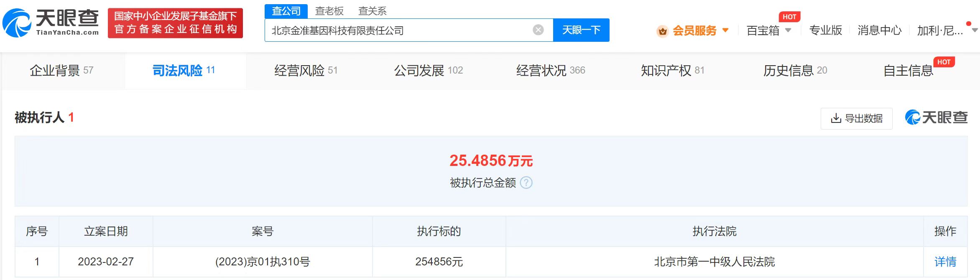
Task: Click the crown icon for 会员服务
Action: click(x=662, y=31)
